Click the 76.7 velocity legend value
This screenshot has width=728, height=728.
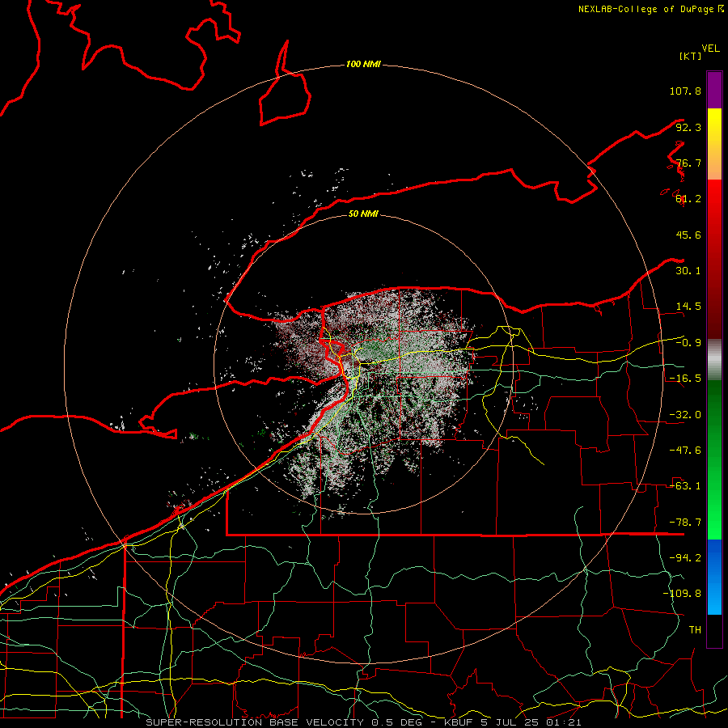(x=688, y=163)
